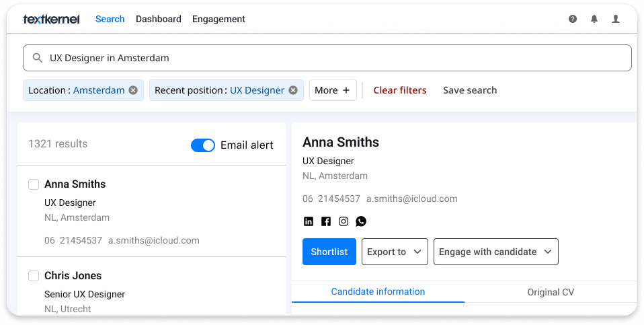Screen dimensions: 644x325
Task: Click NL, Utrecht under Chris Jones
Action: pos(68,309)
